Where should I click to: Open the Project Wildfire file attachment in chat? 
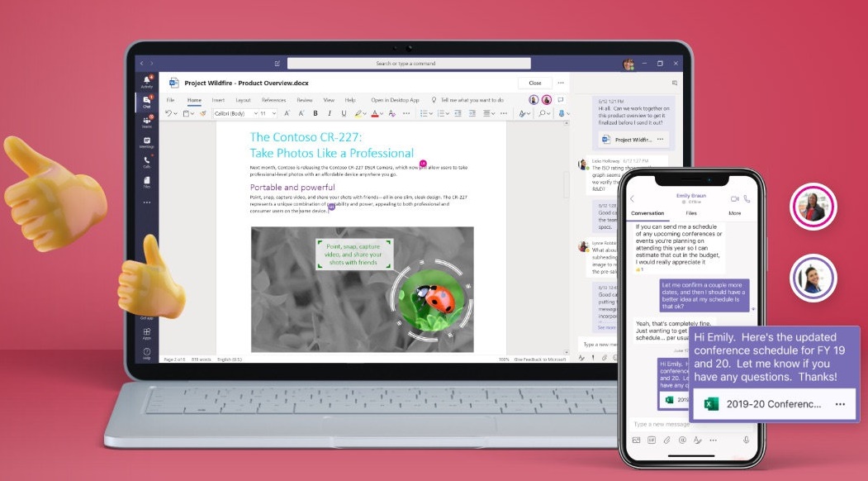click(x=633, y=140)
